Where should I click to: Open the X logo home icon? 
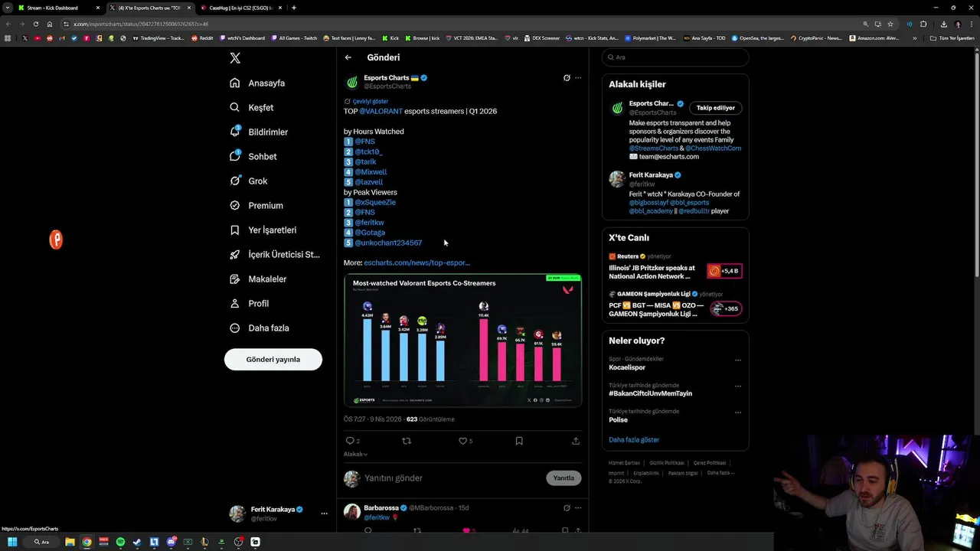tap(235, 58)
